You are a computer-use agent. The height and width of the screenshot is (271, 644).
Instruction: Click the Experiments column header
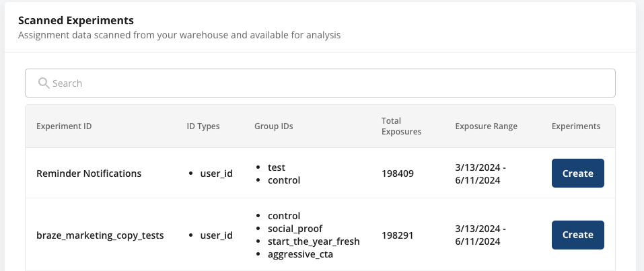point(575,126)
